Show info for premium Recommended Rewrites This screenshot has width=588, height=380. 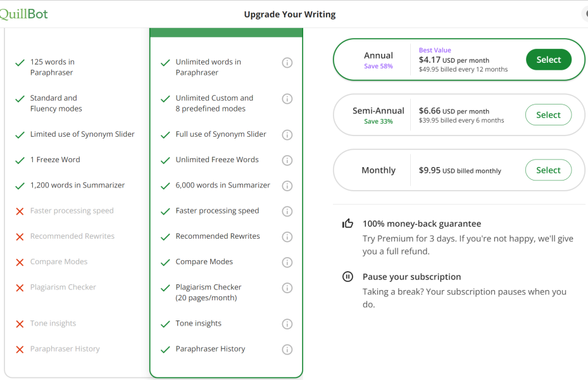click(287, 237)
